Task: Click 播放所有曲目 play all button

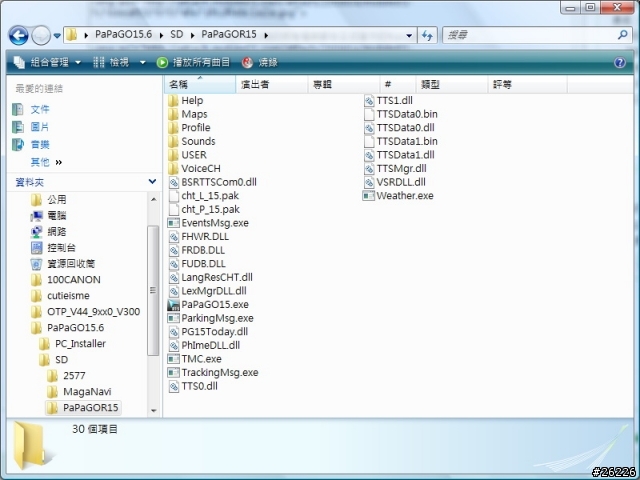Action: point(193,62)
